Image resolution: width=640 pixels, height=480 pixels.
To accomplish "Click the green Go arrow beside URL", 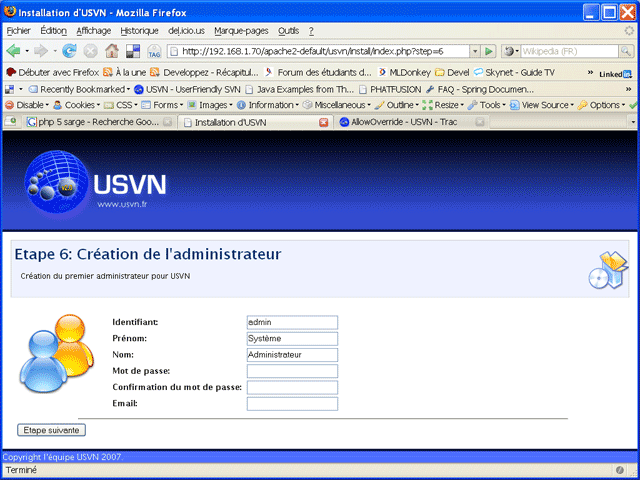I will point(489,50).
